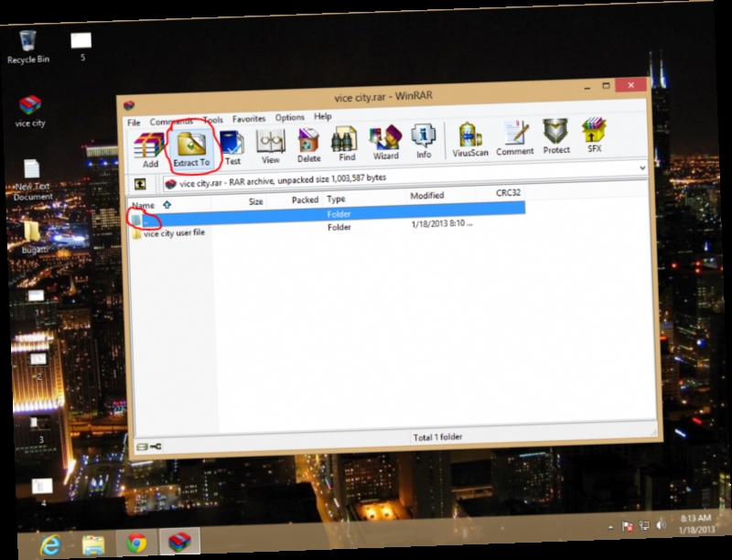Open the Favorites menu
This screenshot has width=732, height=560.
tap(249, 119)
